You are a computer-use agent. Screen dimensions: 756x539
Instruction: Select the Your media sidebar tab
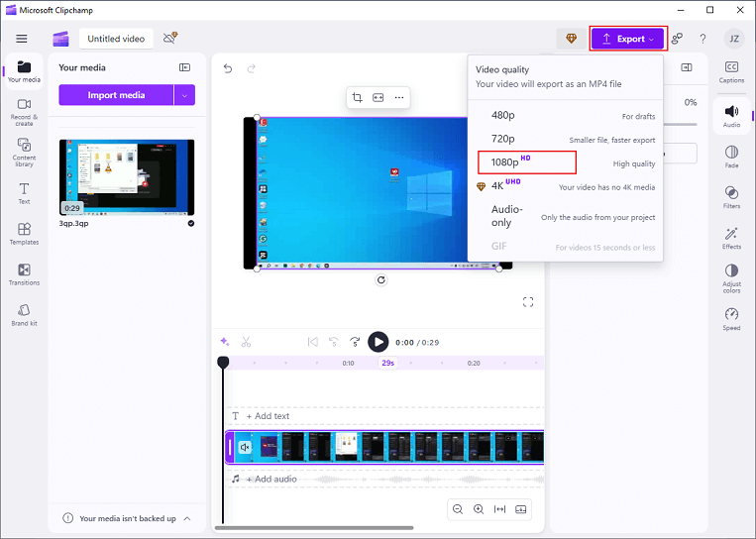(x=24, y=71)
